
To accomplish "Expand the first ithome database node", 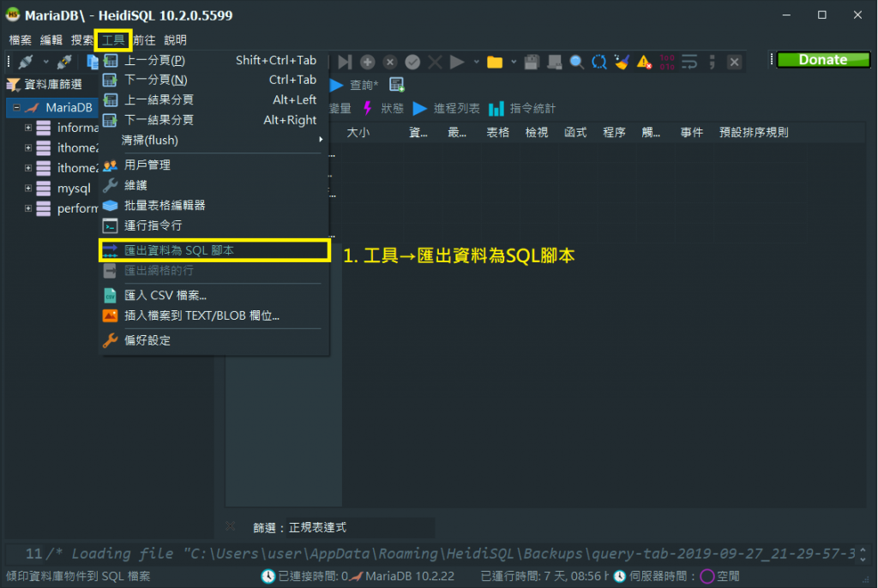I will coord(28,147).
